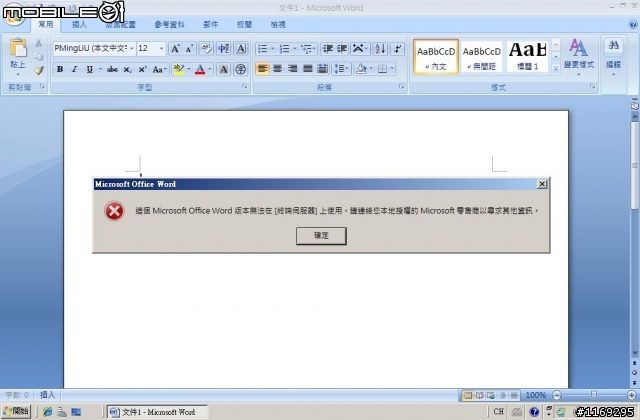Open the Windows 開始 Start button
The height and width of the screenshot is (420, 640).
[x=16, y=411]
